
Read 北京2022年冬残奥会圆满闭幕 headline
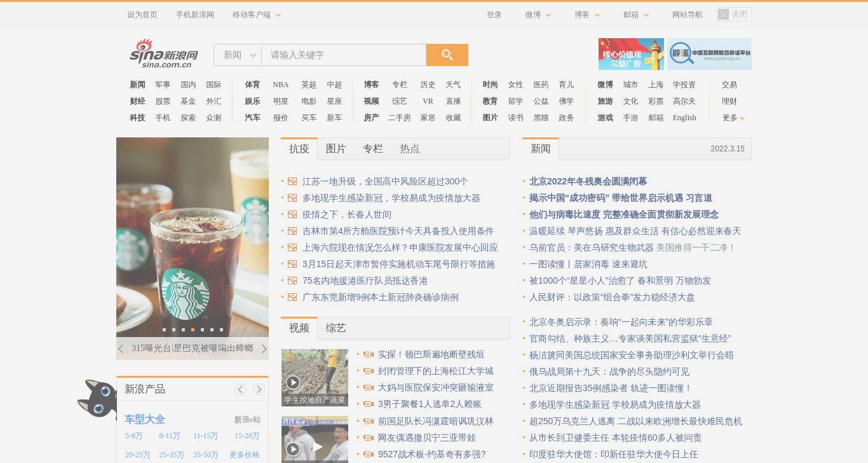588,181
